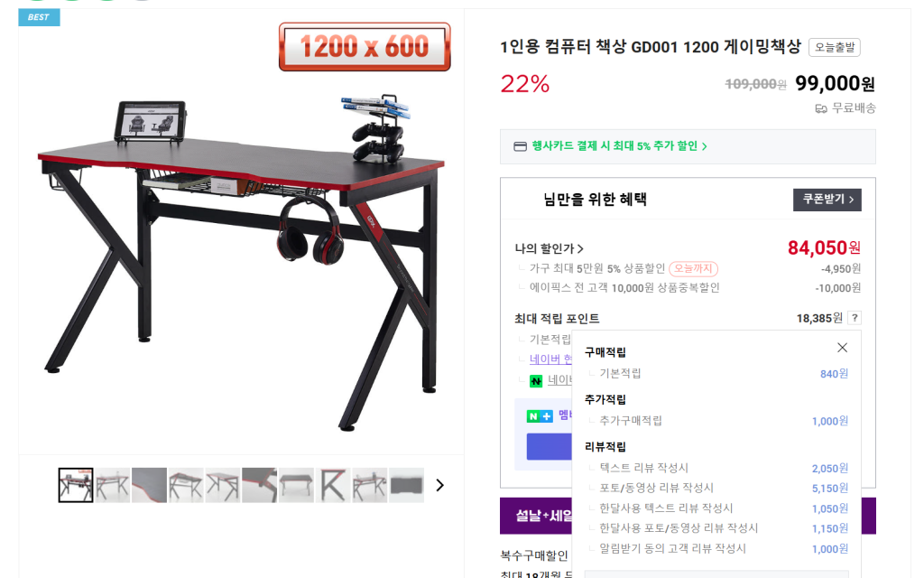The image size is (924, 578).
Task: Open the question mark help for 최대 적립 포인트
Action: [x=855, y=318]
